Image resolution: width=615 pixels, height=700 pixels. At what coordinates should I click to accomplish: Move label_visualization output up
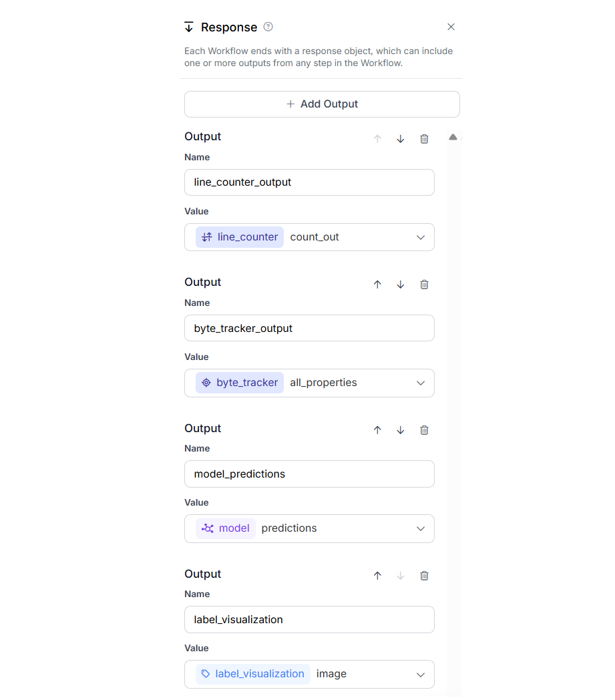(x=377, y=575)
